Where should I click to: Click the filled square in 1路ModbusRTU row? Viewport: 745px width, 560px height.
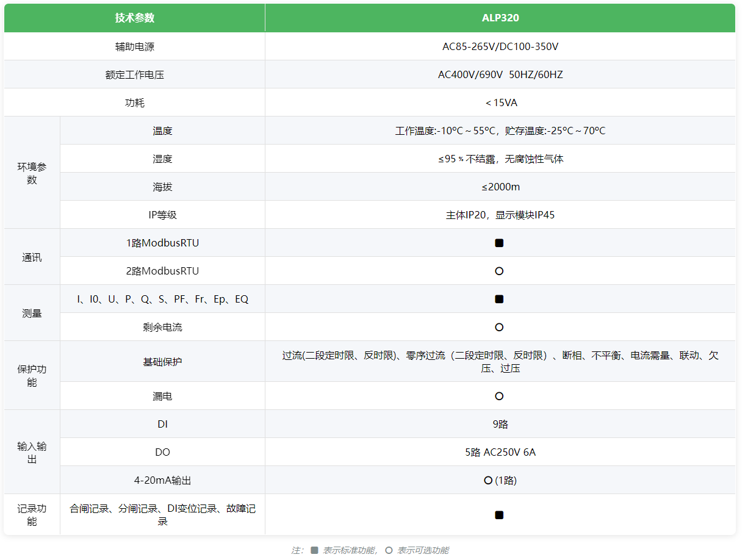[x=499, y=243]
